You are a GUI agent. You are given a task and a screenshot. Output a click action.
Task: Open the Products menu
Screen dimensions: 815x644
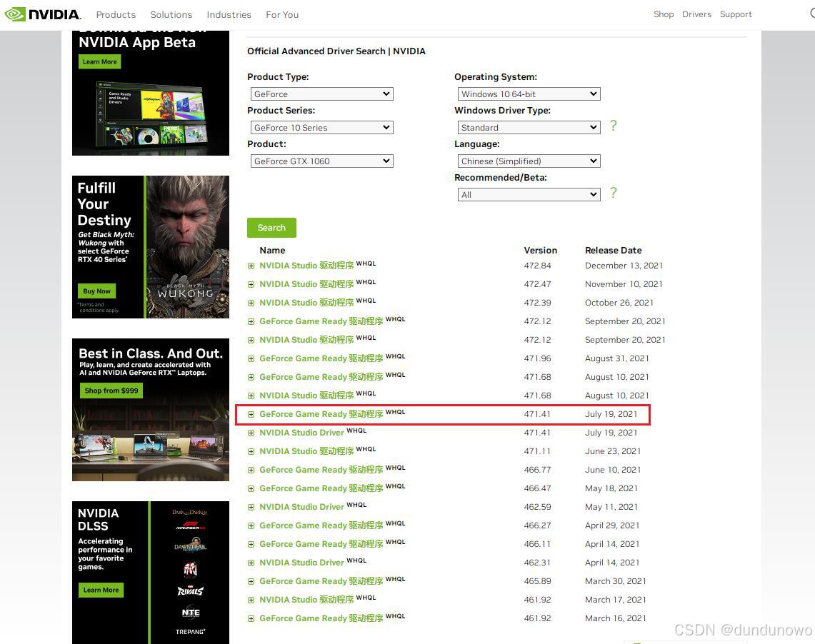tap(116, 14)
